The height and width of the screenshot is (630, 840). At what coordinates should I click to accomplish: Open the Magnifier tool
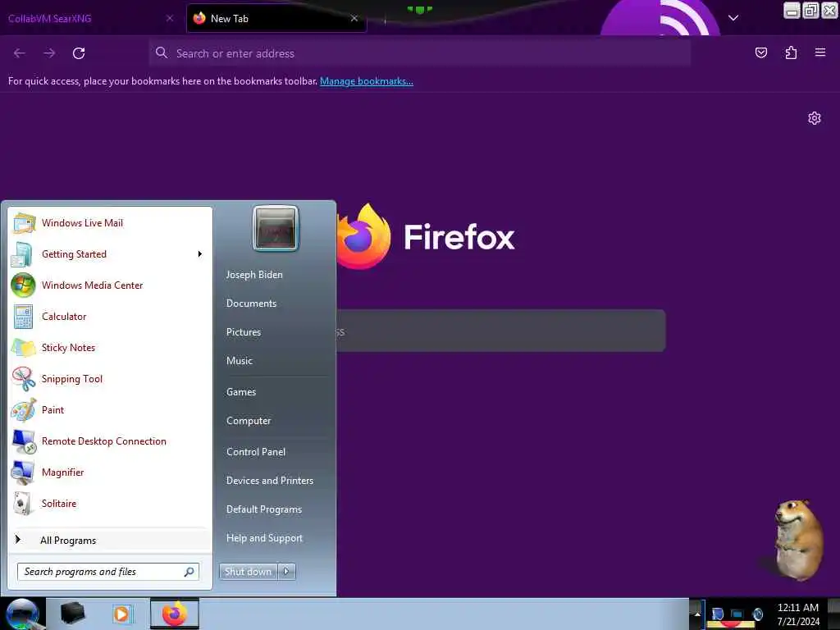110,472
